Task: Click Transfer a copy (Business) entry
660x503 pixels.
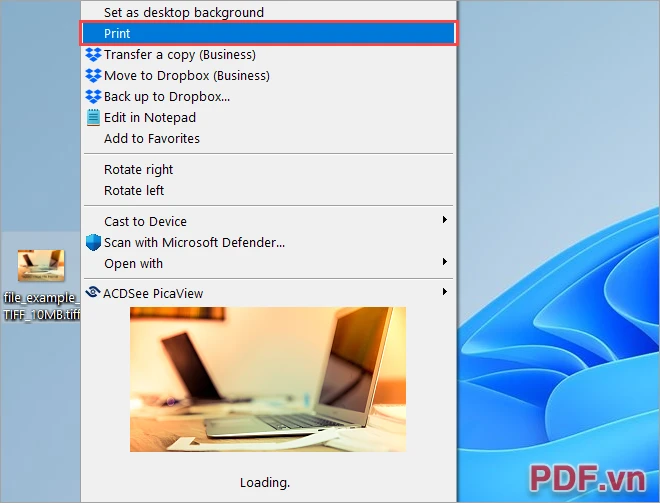Action: [x=268, y=55]
